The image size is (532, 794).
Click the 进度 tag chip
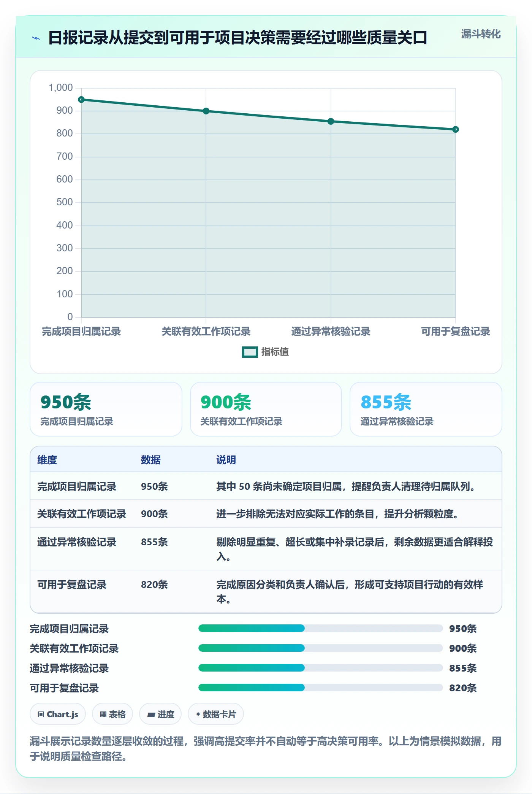(x=160, y=714)
